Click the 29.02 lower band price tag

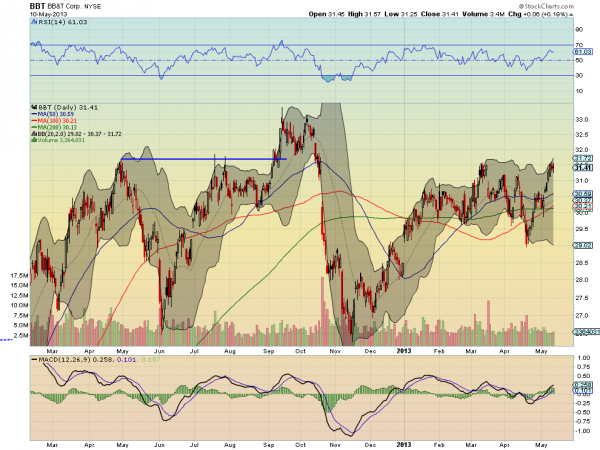tap(583, 245)
